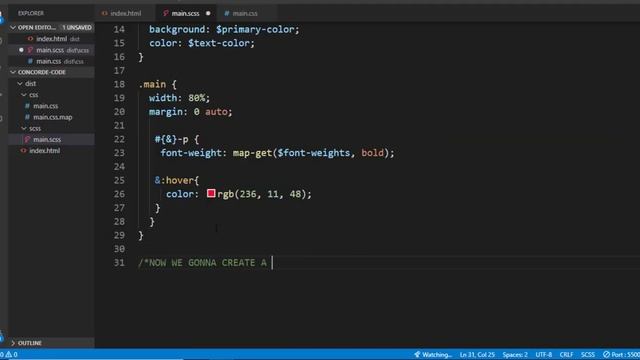Image resolution: width=640 pixels, height=360 pixels.
Task: Select main.scss under scss folder
Action: point(51,139)
